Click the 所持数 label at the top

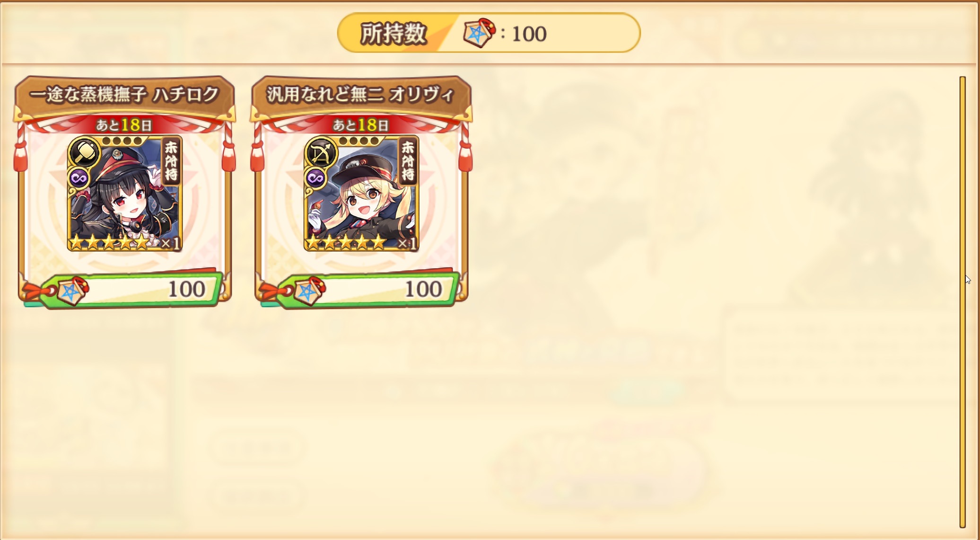[x=394, y=34]
